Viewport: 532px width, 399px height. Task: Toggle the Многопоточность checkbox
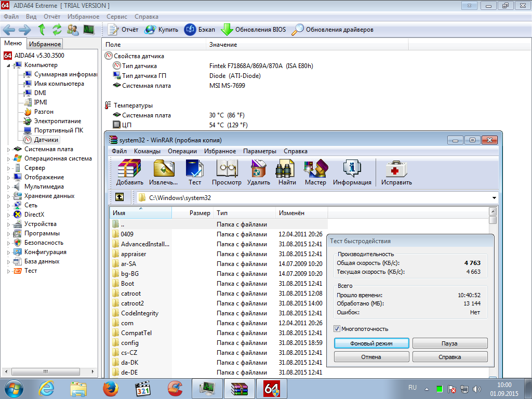coord(337,329)
